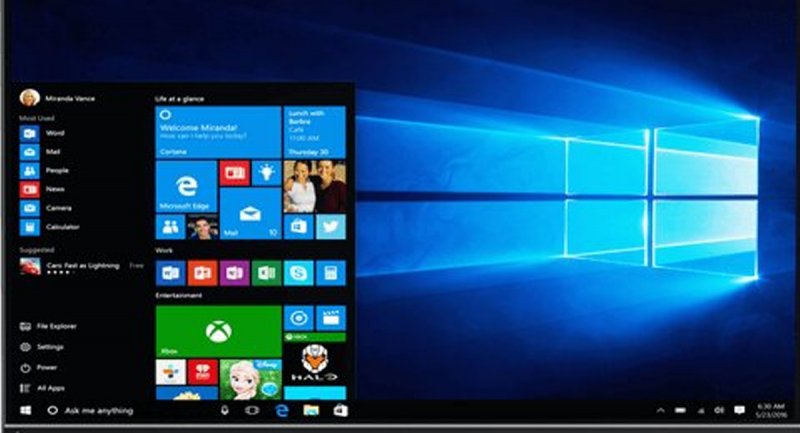Open suggested Cars Fast as Lightning app
The image size is (800, 433).
(82, 267)
